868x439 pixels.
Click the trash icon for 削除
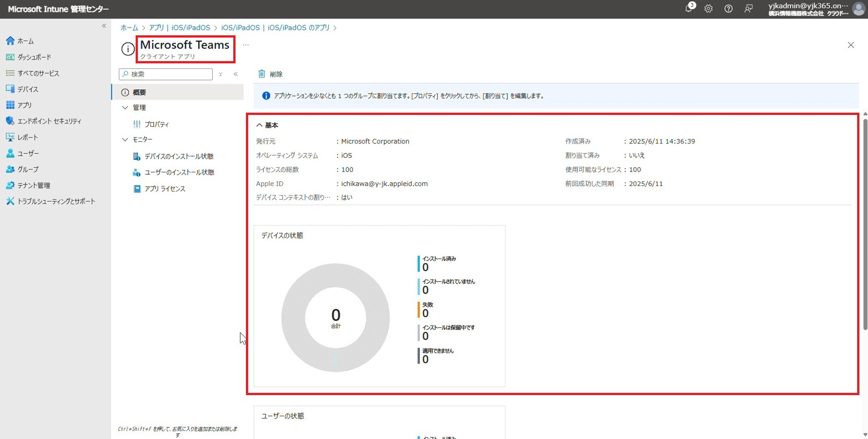click(262, 74)
